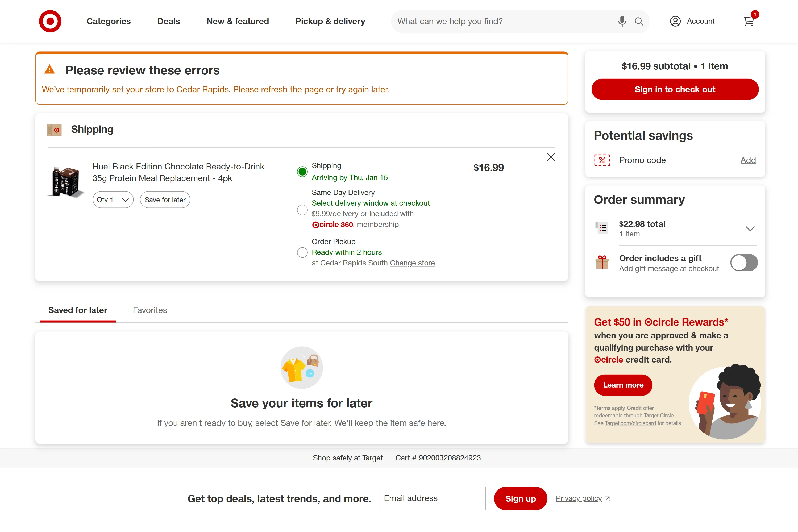This screenshot has height=532, width=798.
Task: Switch to the Favorites tab
Action: point(149,310)
